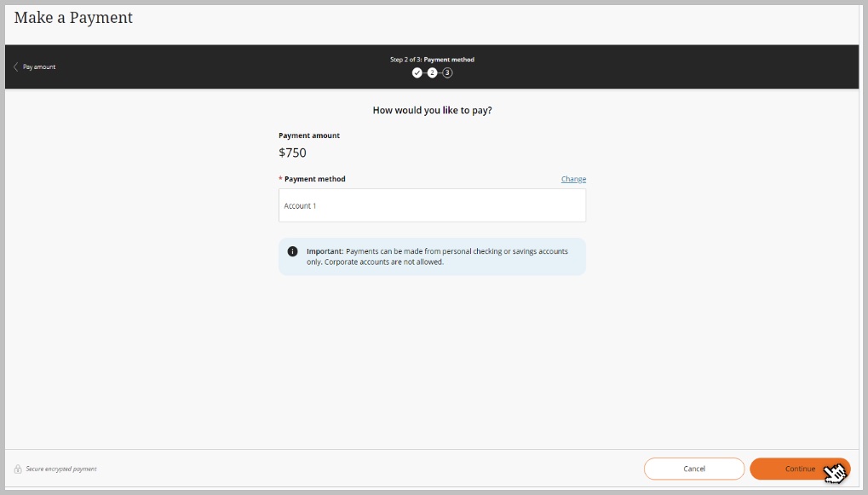Click the Important notice message text

click(437, 256)
